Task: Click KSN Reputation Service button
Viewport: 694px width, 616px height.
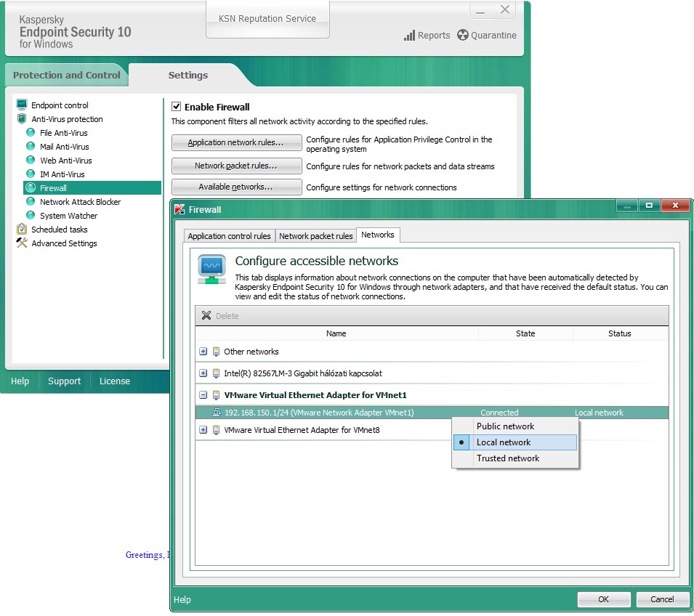Action: tap(267, 19)
